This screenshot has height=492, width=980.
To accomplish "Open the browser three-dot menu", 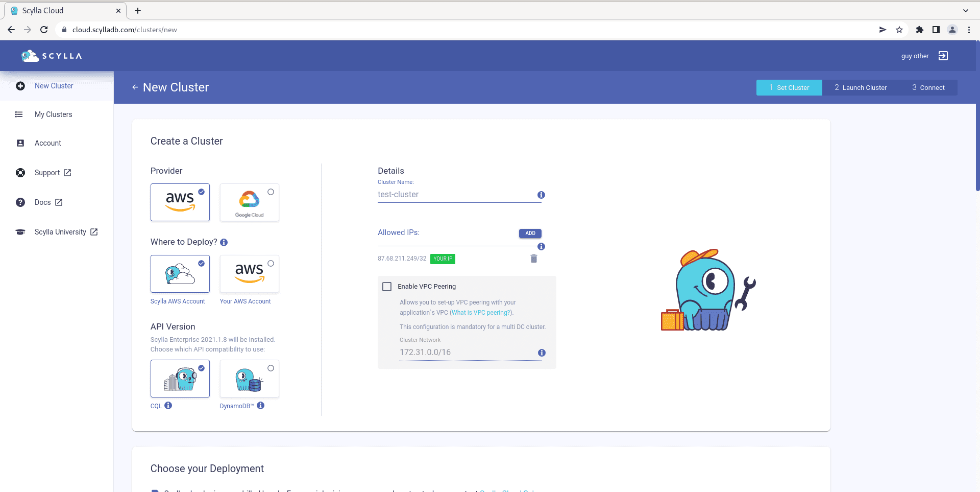I will click(969, 30).
